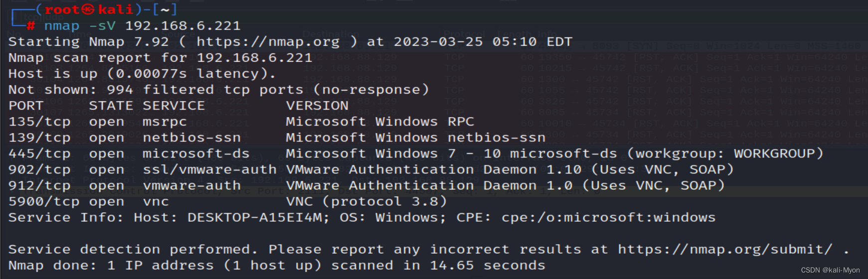Click the VNC (protocol 3.8) version text

pos(366,201)
